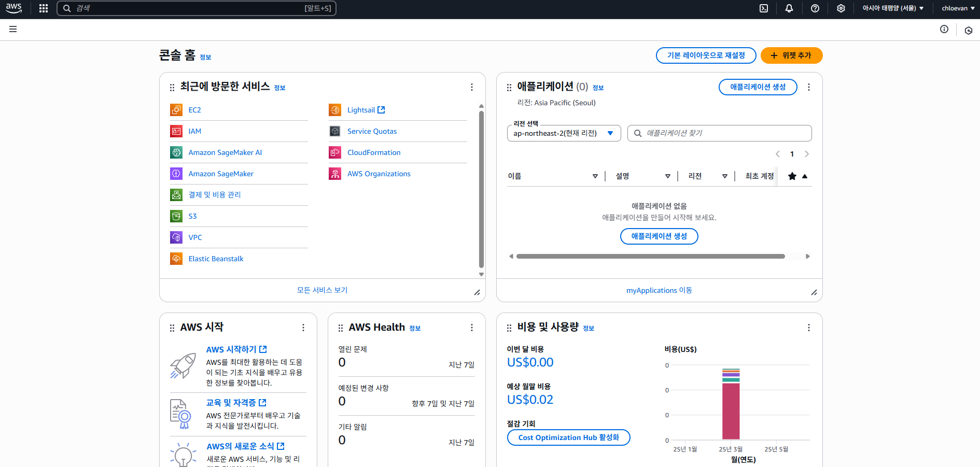Open the 모든 서비스 보기 link
The image size is (980, 467).
322,290
